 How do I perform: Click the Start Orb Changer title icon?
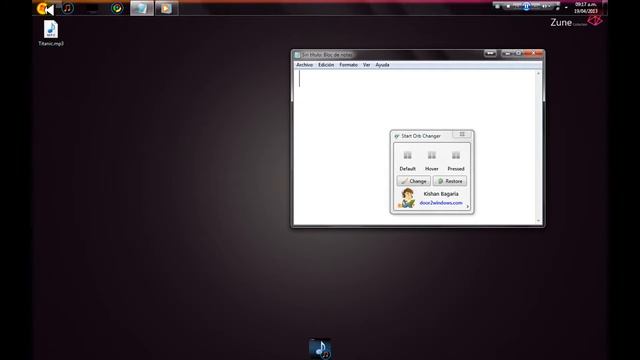397,136
